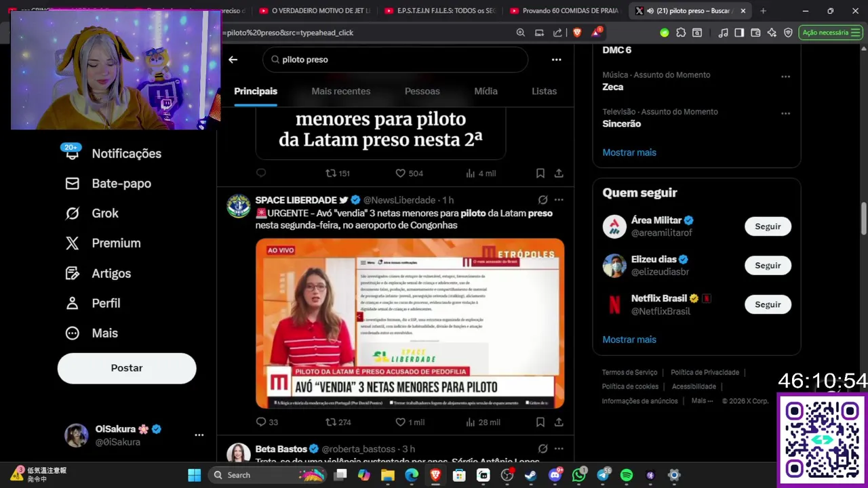Screen dimensions: 868x488
Task: Repost the tweet with 151 reposts
Action: [337, 174]
